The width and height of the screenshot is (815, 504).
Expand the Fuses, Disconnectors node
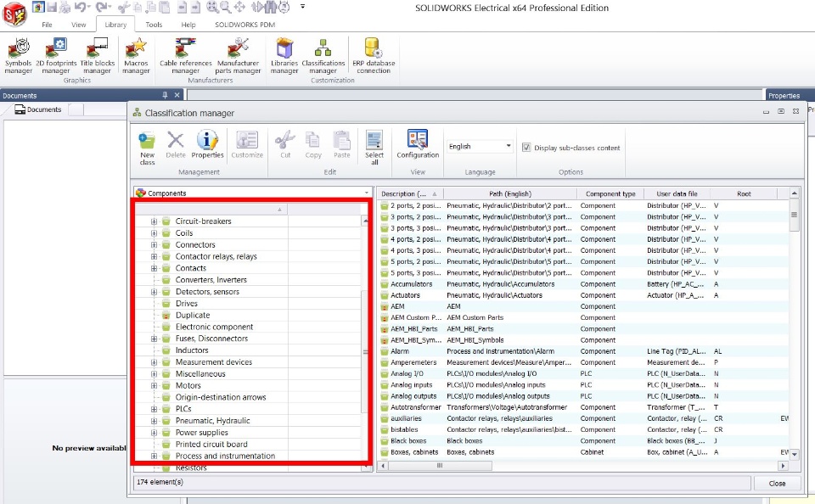coord(154,339)
